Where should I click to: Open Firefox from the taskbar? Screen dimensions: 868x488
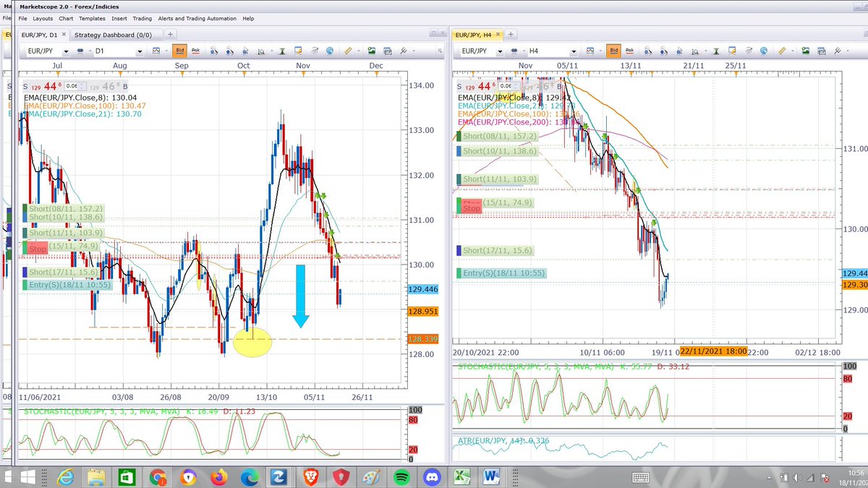pos(219,477)
